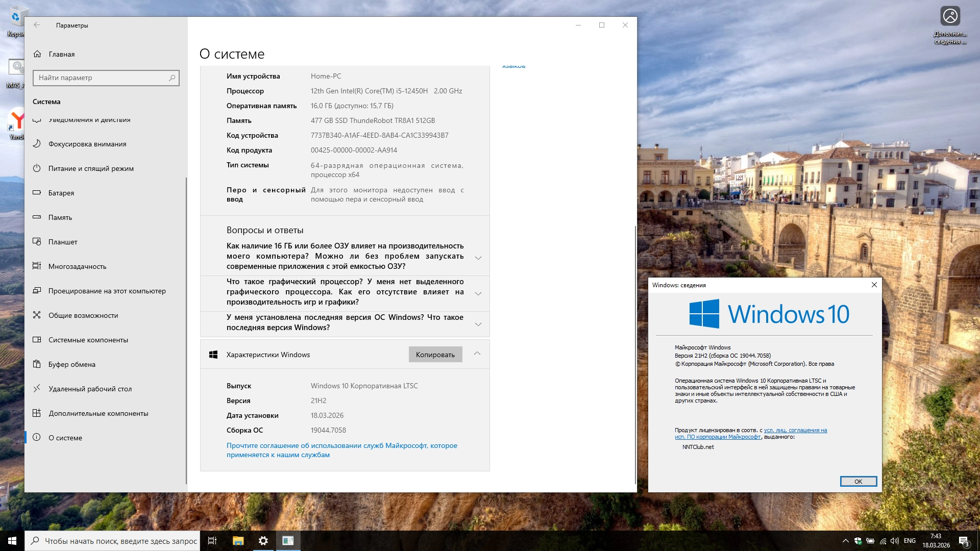Click the Find a setting search field

coord(102,78)
